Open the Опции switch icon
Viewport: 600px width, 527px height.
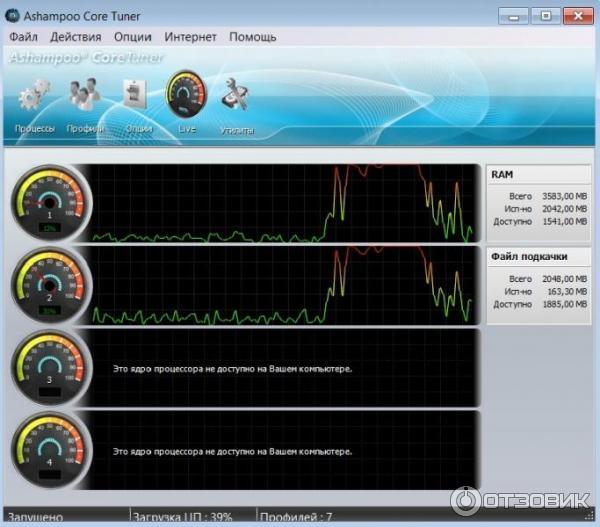point(135,94)
